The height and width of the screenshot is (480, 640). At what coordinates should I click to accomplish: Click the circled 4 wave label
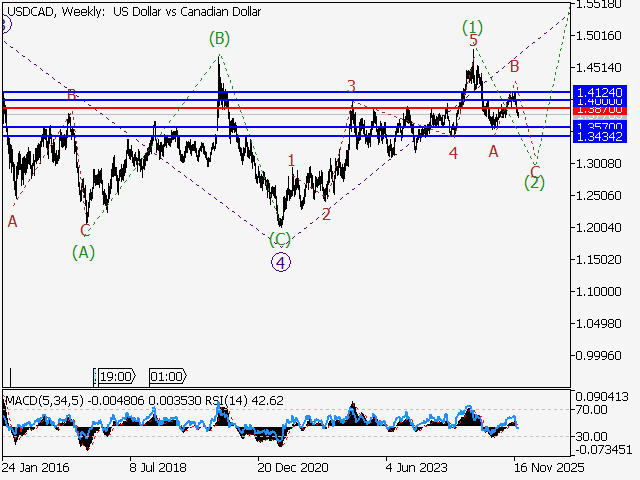281,262
